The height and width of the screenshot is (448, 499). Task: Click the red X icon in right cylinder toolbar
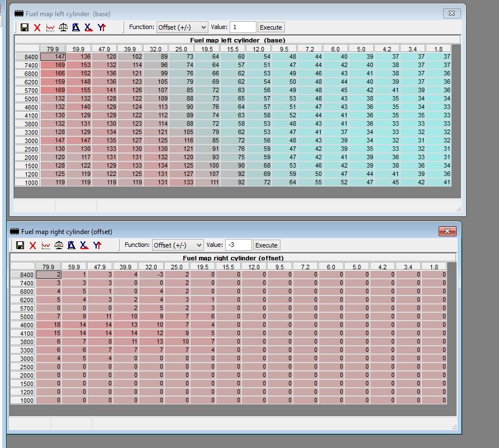click(33, 245)
